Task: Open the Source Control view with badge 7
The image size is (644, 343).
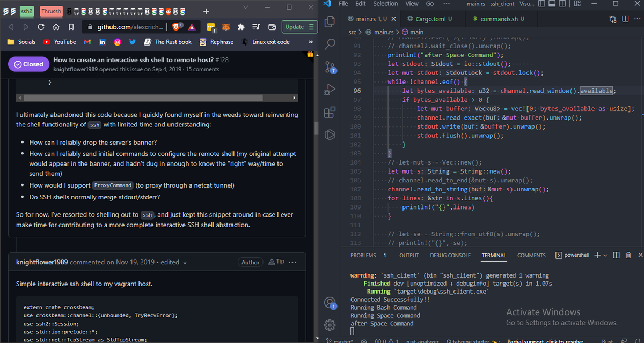Action: pos(330,67)
